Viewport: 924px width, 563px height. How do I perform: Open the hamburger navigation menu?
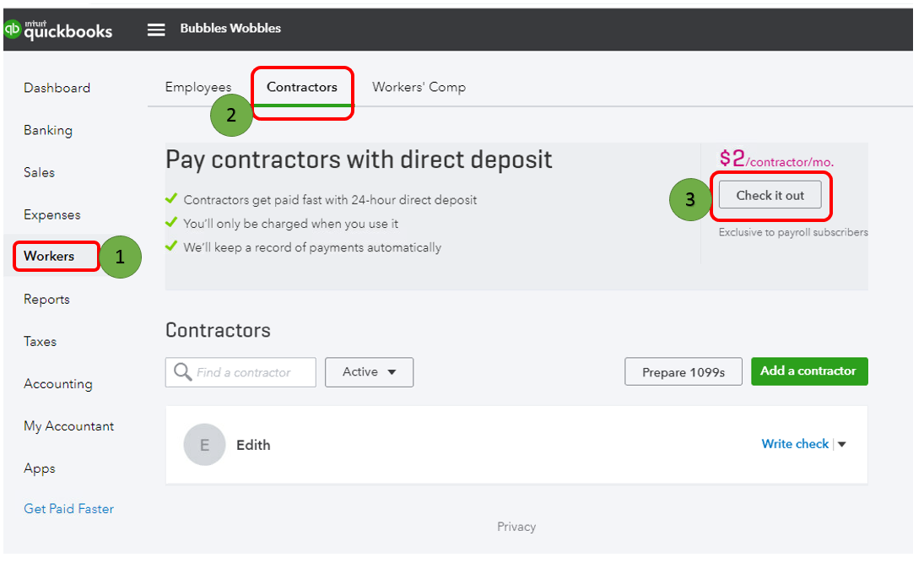[156, 28]
